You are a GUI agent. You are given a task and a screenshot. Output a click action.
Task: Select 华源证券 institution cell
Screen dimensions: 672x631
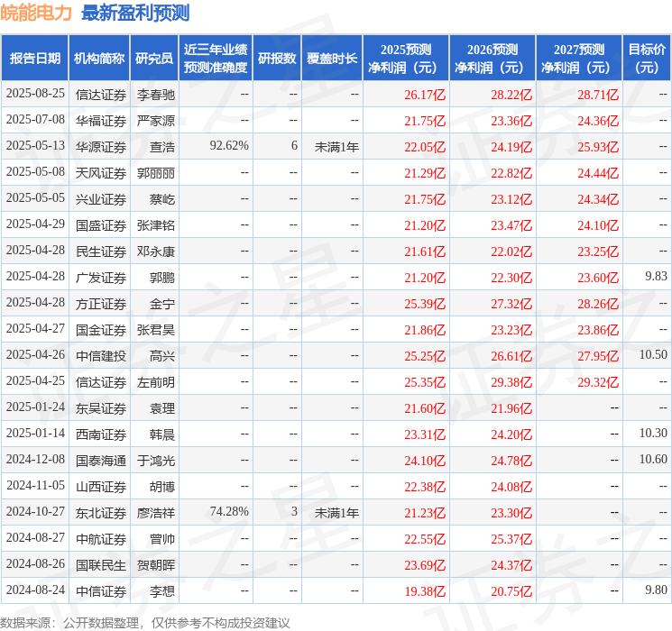[x=101, y=147]
